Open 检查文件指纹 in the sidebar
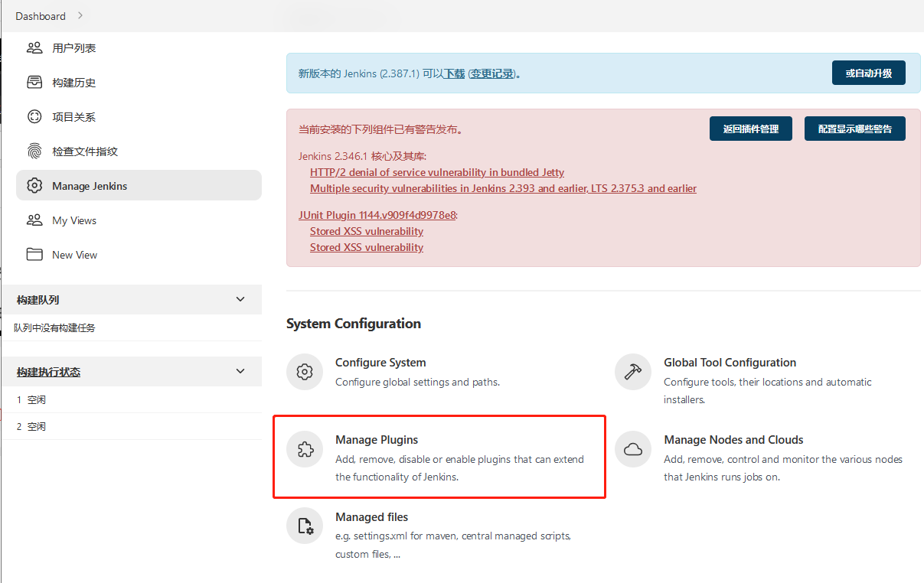 (x=139, y=151)
